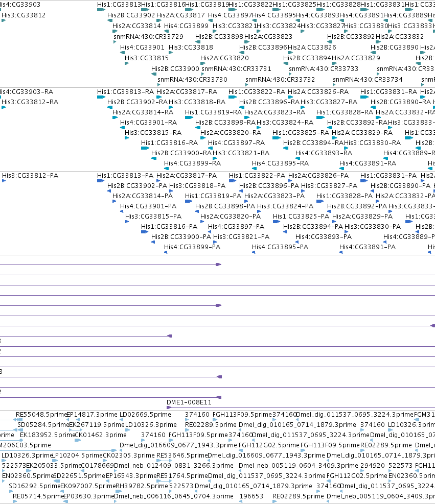Click EST label LD02669.5prime
This screenshot has width=435, height=504.
click(x=145, y=415)
